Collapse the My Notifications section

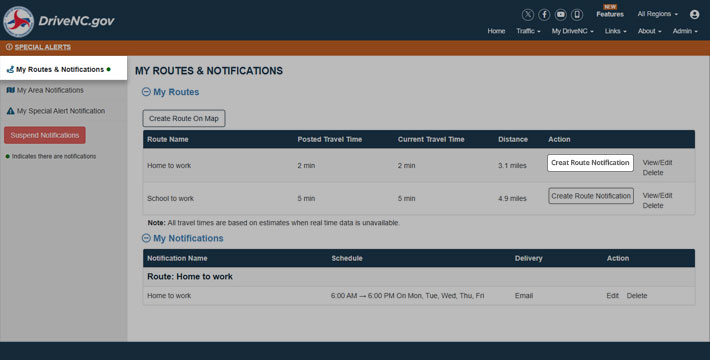click(x=146, y=238)
